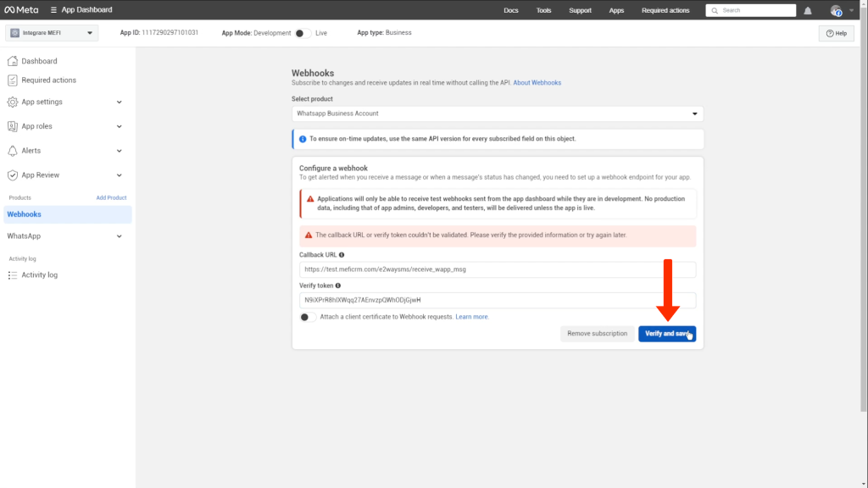Click the Integrare MEFI app icon
Screen dimensions: 868x488
15,33
